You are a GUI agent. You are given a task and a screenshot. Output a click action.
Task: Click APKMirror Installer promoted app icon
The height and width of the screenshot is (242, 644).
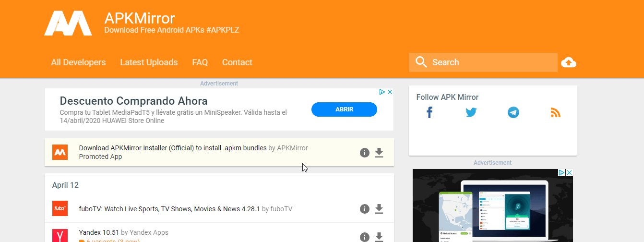coord(60,152)
